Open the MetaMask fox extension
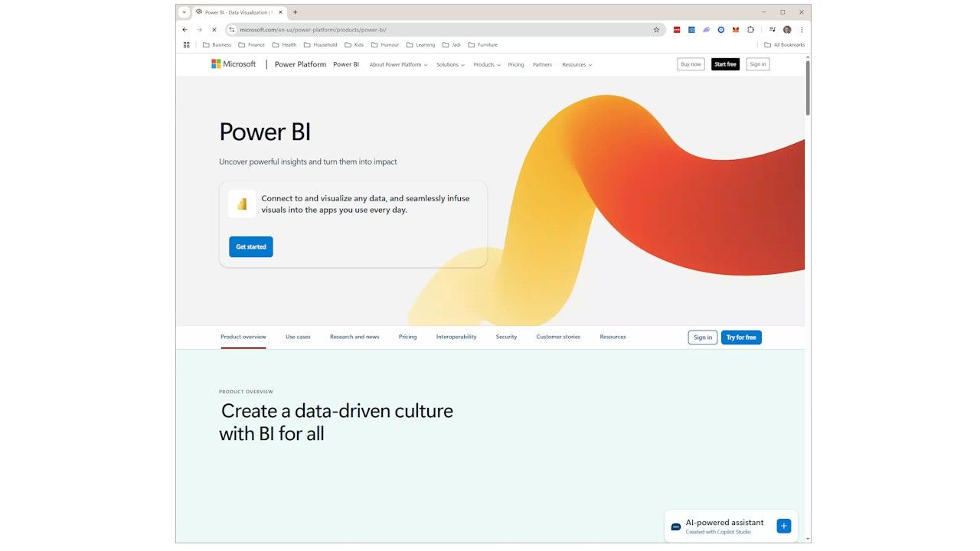 click(x=736, y=30)
